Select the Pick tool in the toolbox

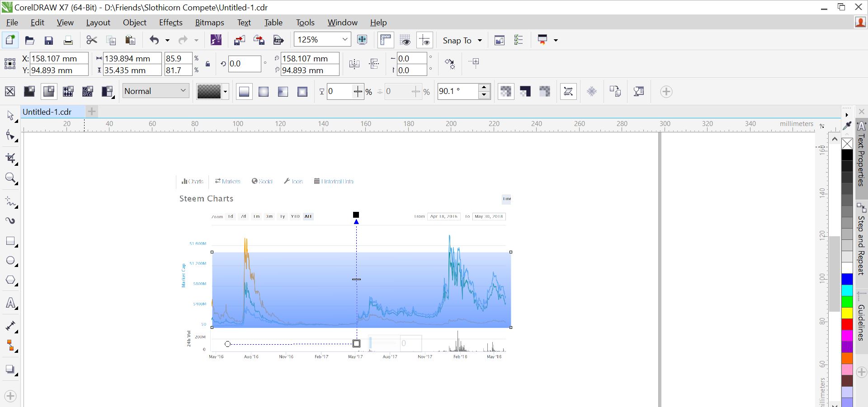coord(10,116)
